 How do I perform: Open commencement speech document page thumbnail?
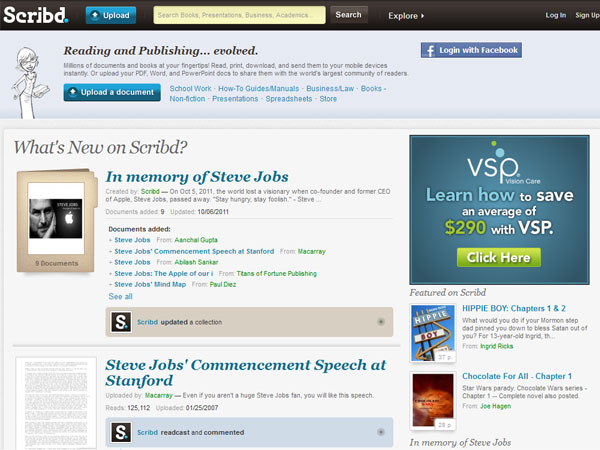click(56, 403)
